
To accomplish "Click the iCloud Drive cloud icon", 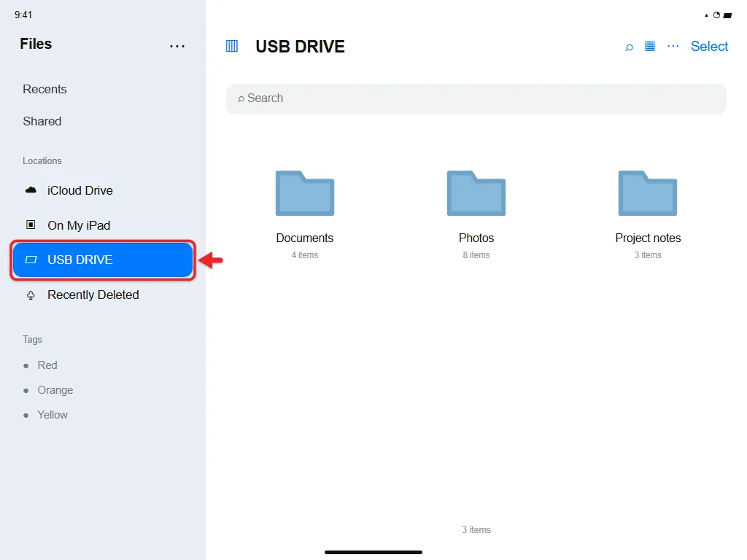I will pyautogui.click(x=31, y=190).
